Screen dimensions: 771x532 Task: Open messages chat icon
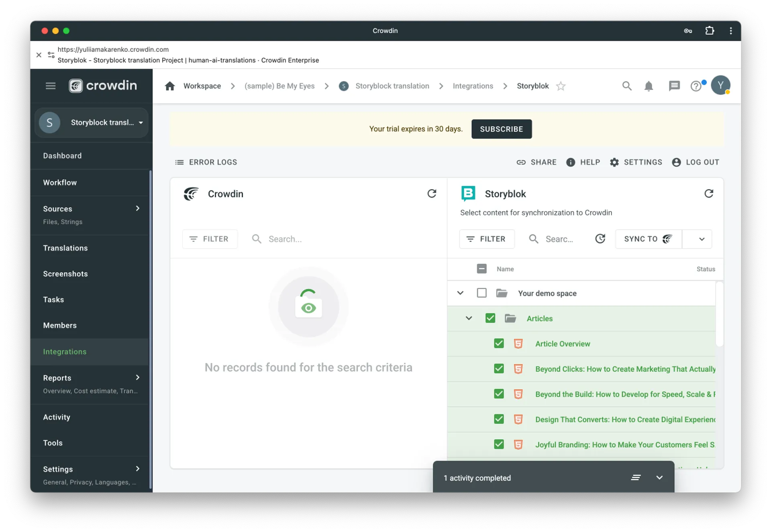674,86
